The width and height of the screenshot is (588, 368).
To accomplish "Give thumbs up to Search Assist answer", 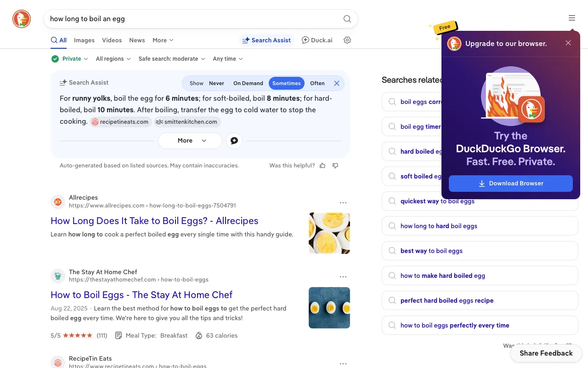I will tap(322, 166).
